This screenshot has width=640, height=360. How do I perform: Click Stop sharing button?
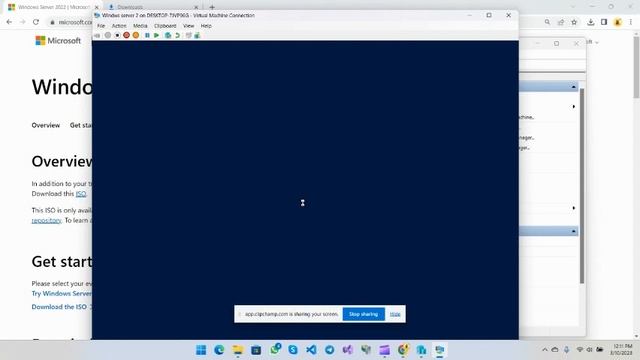363,314
